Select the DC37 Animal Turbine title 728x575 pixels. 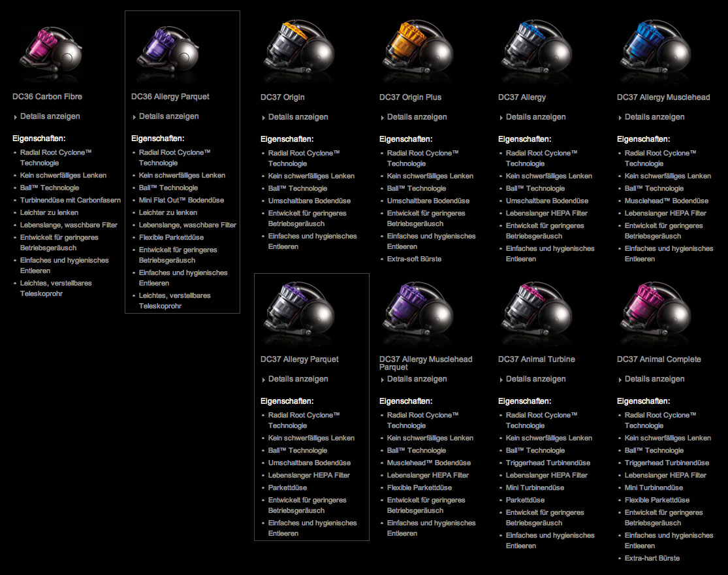pyautogui.click(x=537, y=359)
